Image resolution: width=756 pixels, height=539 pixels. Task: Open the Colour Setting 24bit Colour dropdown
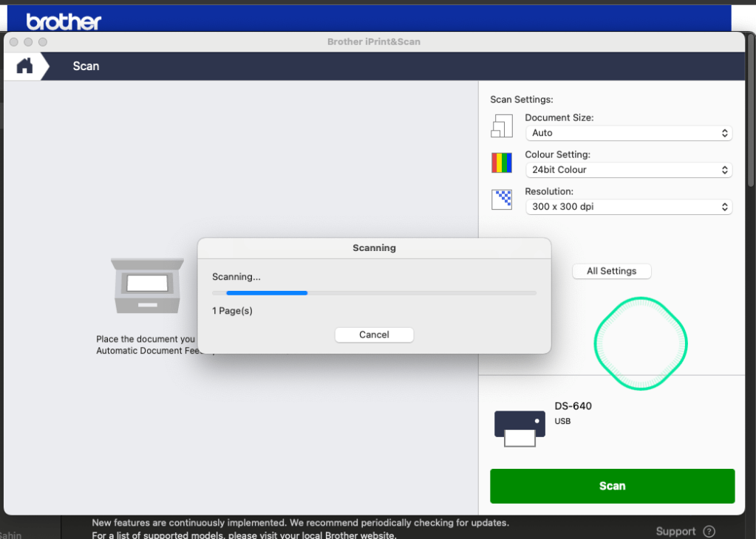pos(629,170)
